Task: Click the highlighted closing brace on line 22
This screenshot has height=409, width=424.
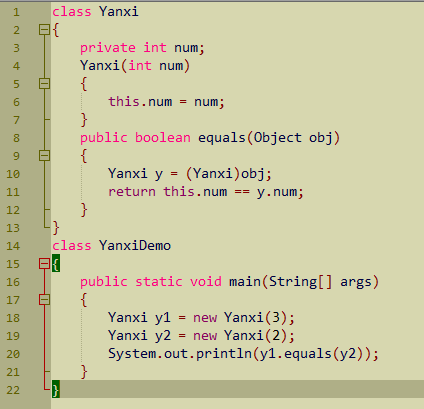Action: [56, 389]
